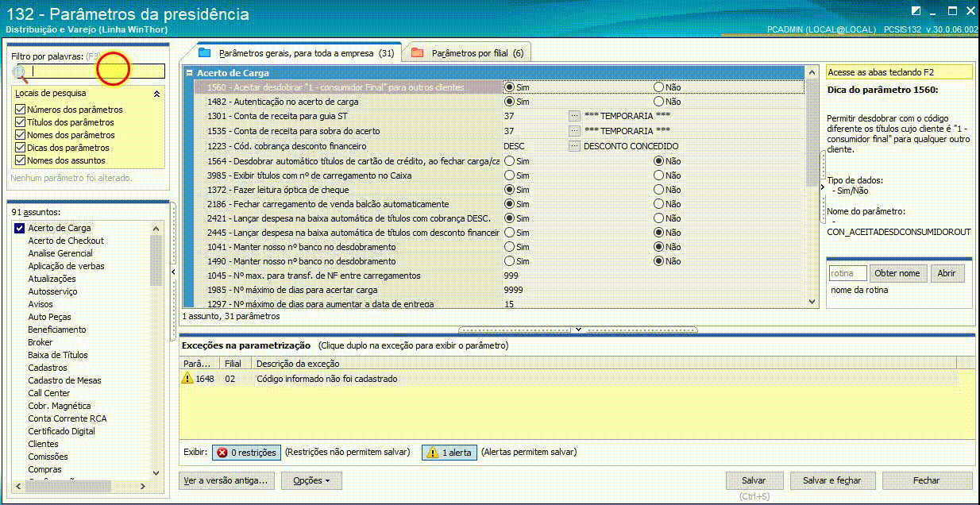Screen dimensions: 980x505
Task: Toggle 1 alerta filter button
Action: point(449,453)
